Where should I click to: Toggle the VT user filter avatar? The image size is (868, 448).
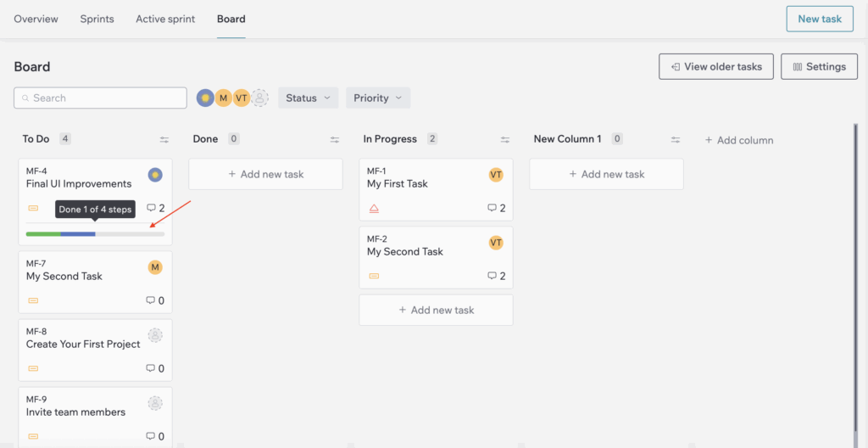(x=242, y=98)
